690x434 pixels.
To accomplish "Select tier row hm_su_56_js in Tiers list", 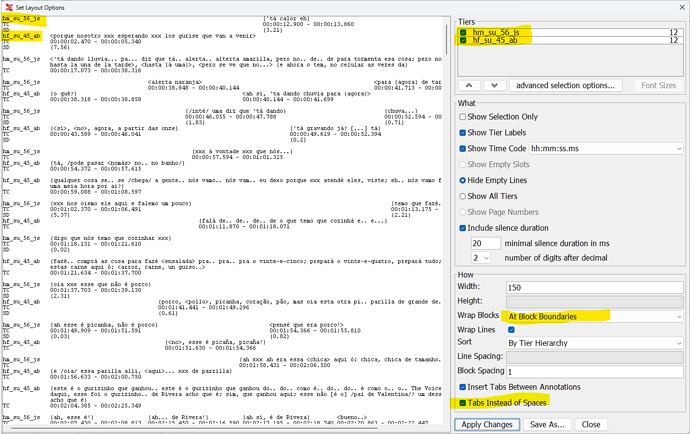I will click(571, 33).
